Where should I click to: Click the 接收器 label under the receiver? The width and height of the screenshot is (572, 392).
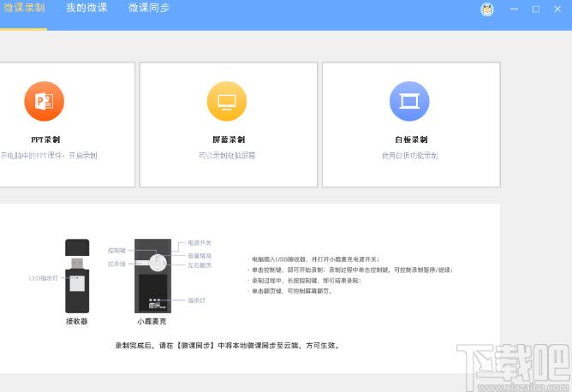click(77, 322)
